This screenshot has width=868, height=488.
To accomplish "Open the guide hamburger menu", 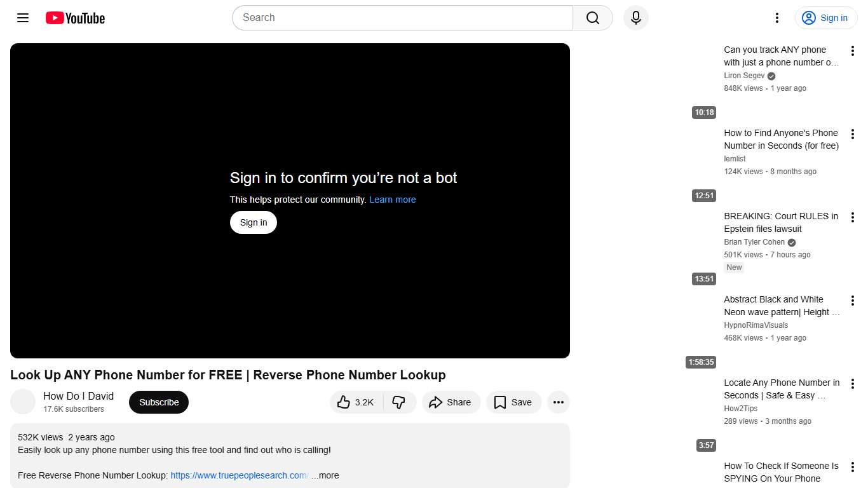I will tap(22, 18).
